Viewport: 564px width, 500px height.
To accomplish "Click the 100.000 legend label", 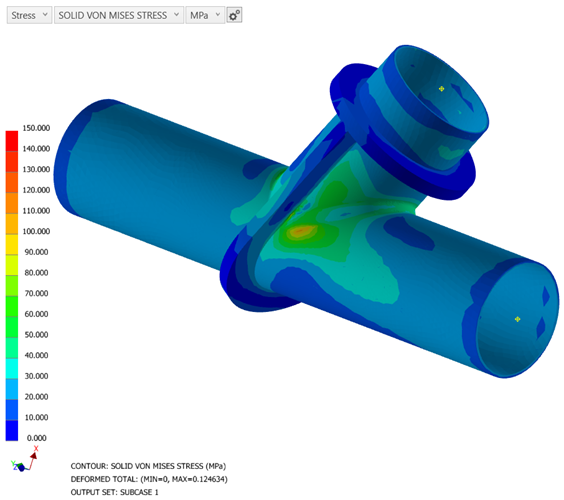I will click(36, 231).
